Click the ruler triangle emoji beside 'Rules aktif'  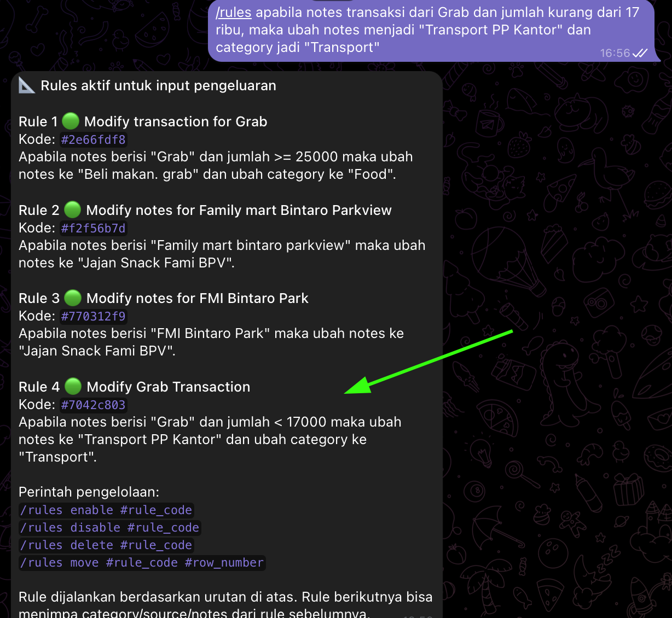pyautogui.click(x=27, y=85)
